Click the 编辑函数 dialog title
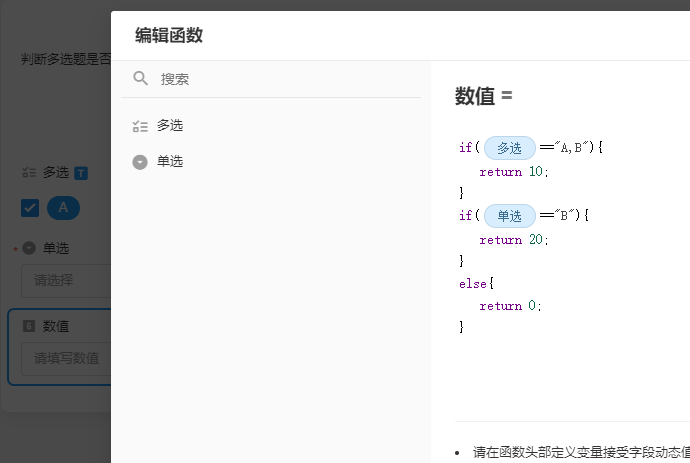This screenshot has height=463, width=690. [x=169, y=35]
